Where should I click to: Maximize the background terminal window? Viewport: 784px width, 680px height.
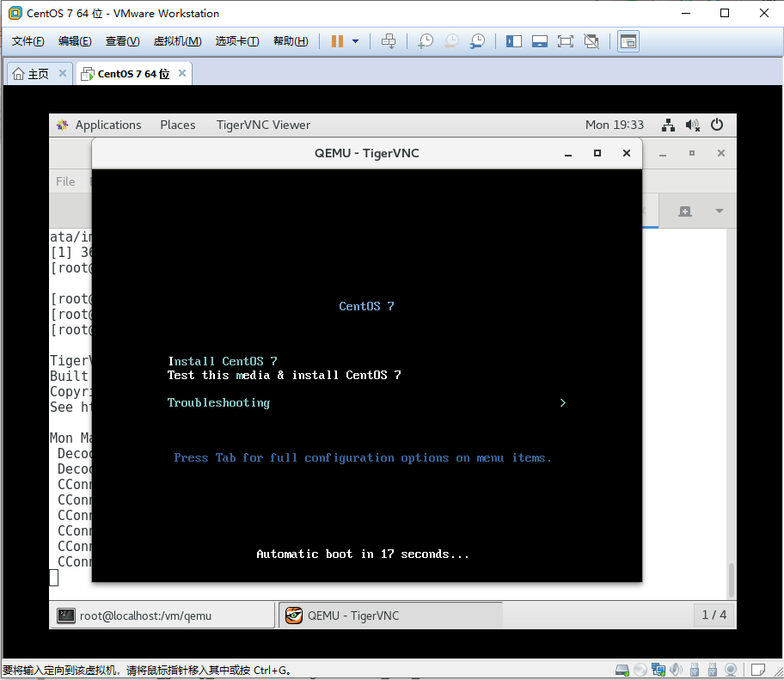692,153
